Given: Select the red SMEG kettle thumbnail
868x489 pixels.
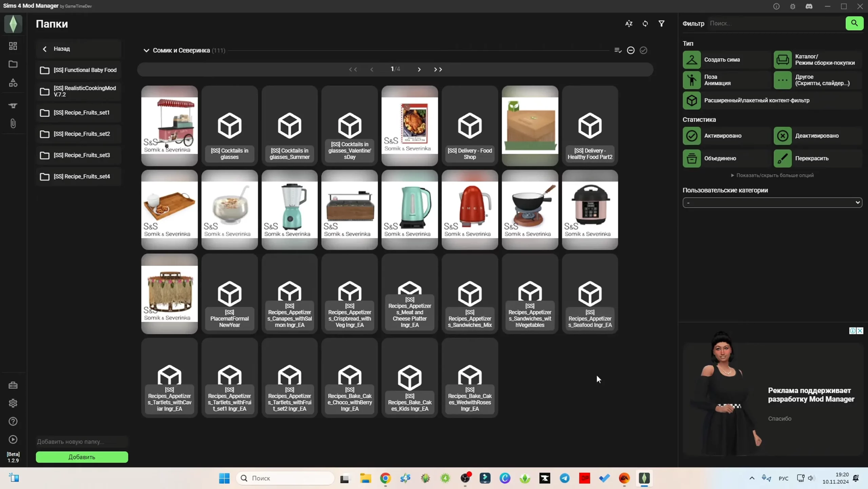Looking at the screenshot, I should (x=470, y=210).
